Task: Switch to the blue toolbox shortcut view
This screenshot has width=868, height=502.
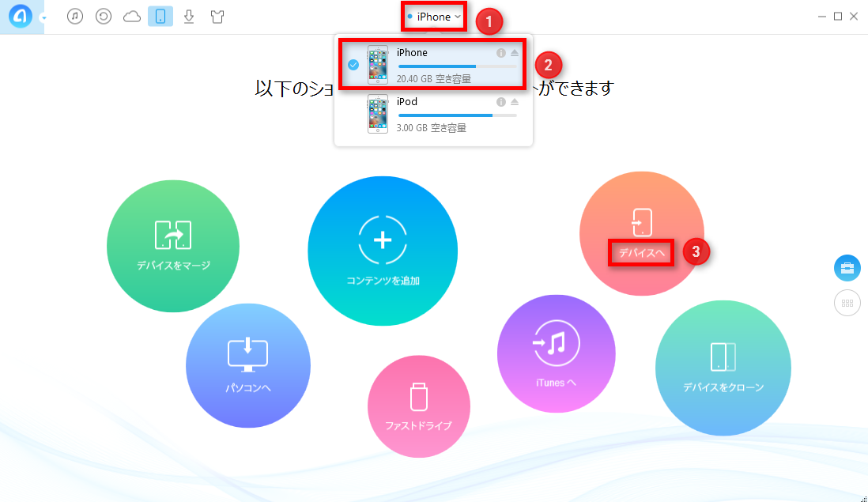Action: 847,269
